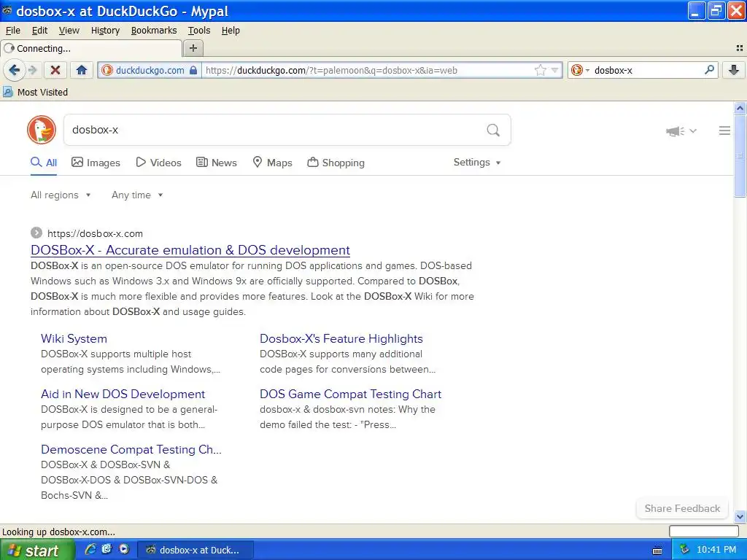Click the vertical scrollbar thumb
The image size is (747, 560).
click(x=740, y=156)
